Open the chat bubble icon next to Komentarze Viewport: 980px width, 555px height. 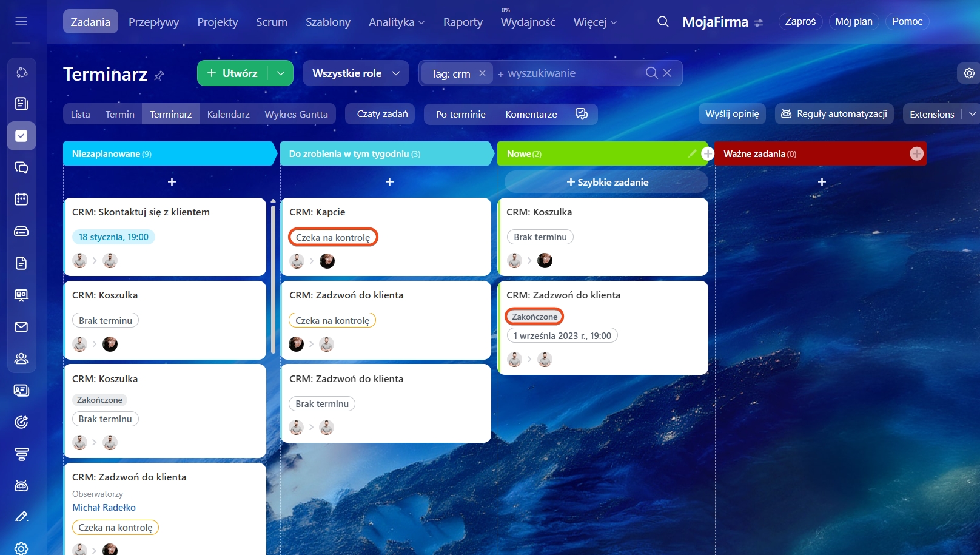(581, 114)
